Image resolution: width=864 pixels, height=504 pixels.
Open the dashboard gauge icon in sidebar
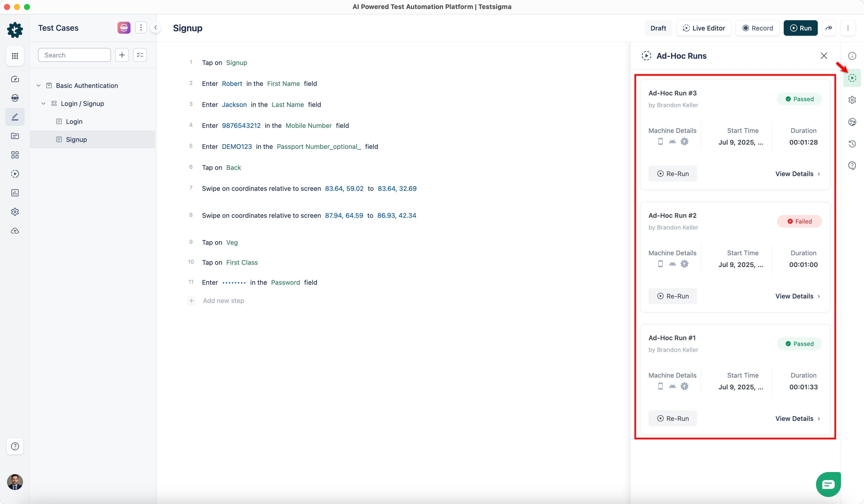pos(15,79)
